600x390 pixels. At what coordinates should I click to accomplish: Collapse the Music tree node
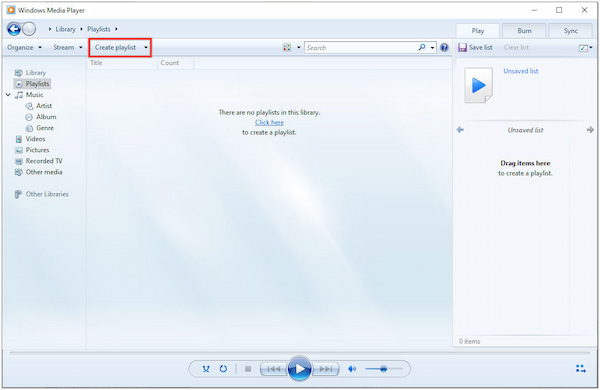coord(8,95)
